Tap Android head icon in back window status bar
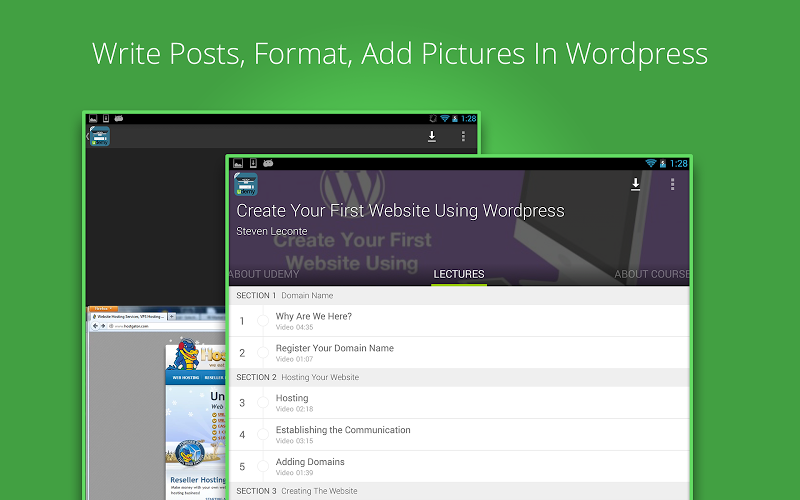 119,118
